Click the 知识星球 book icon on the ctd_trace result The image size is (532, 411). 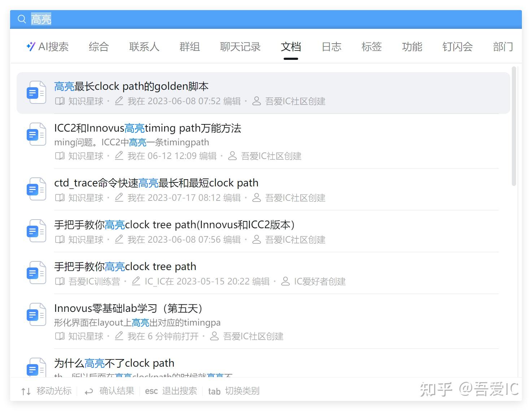tap(60, 198)
